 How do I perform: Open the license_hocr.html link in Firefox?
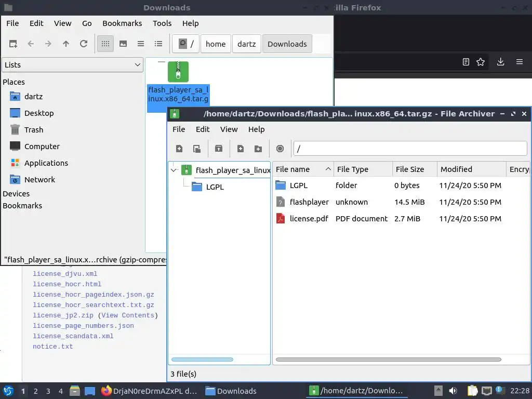[67, 284]
